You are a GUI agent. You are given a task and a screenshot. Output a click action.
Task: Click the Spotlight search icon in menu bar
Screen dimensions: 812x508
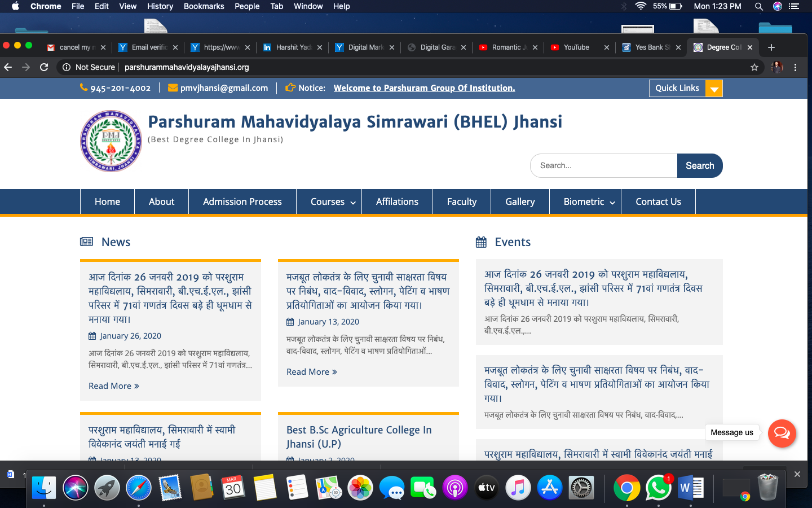(x=759, y=6)
